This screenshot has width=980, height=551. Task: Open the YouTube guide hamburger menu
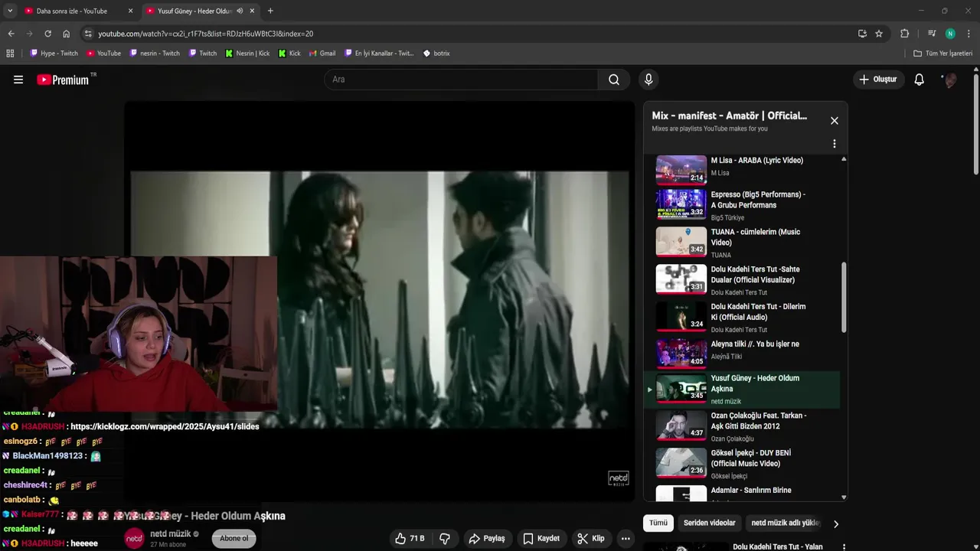(x=18, y=80)
